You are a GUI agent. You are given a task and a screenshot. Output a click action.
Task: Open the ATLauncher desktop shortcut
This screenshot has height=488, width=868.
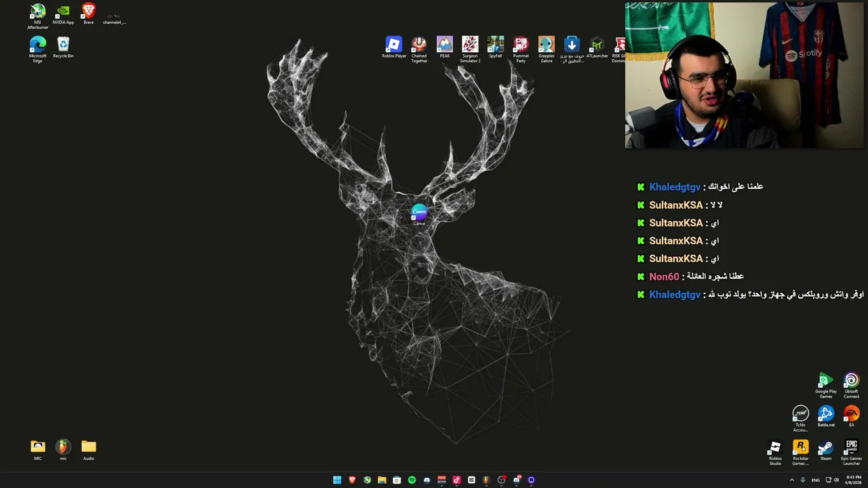pos(597,47)
